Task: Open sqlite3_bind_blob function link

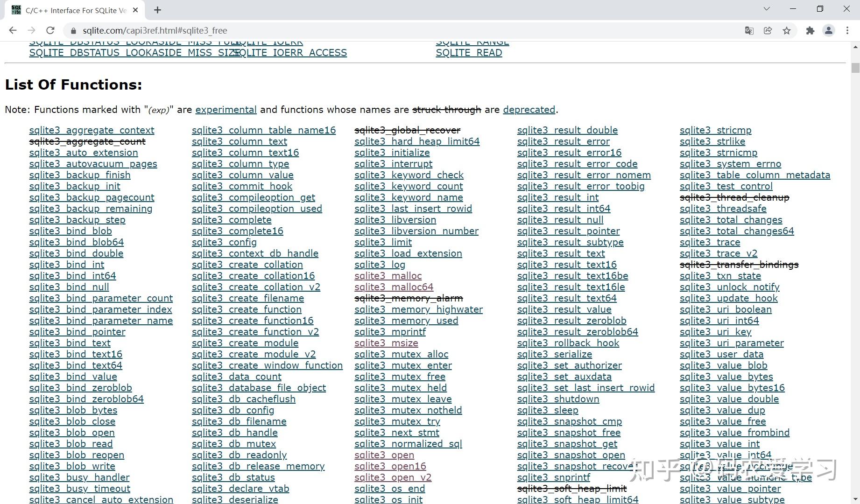Action: (70, 231)
